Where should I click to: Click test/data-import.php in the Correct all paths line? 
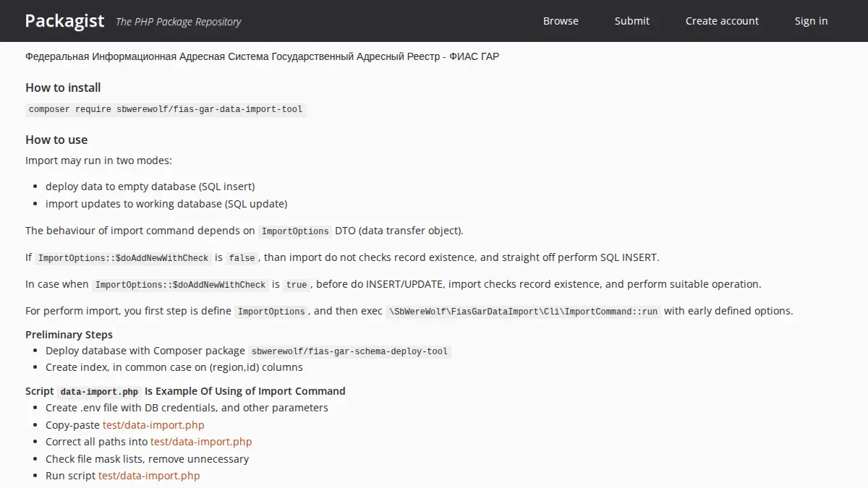pyautogui.click(x=200, y=442)
